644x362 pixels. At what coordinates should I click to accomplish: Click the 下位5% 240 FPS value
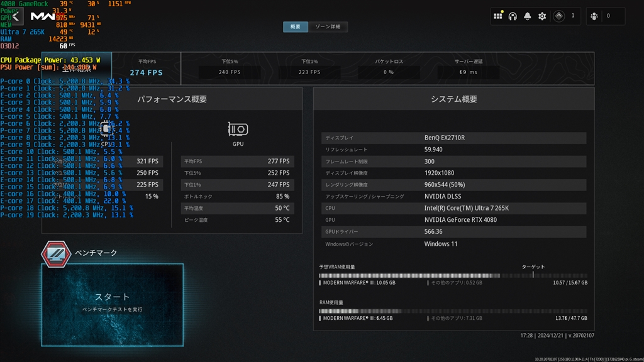[230, 72]
